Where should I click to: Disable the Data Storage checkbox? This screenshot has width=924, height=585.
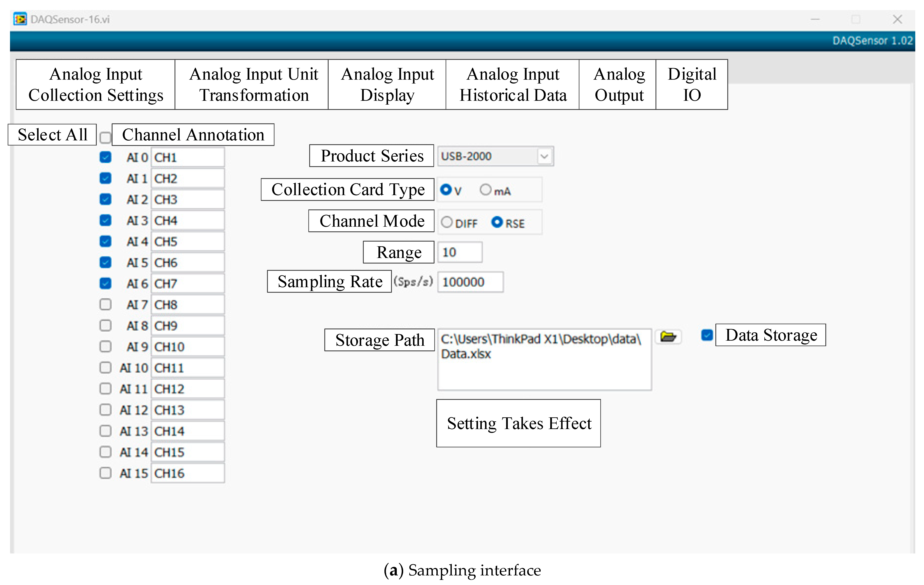click(x=706, y=335)
